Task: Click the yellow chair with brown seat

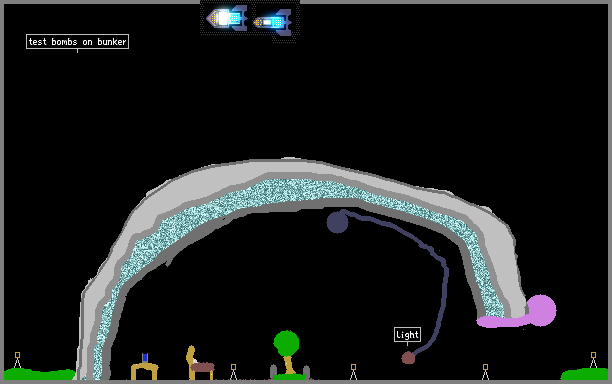Action: tap(199, 363)
